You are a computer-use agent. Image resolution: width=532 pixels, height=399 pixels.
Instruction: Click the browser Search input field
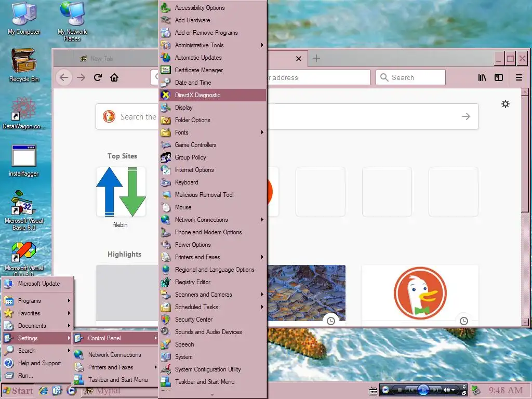(x=410, y=78)
